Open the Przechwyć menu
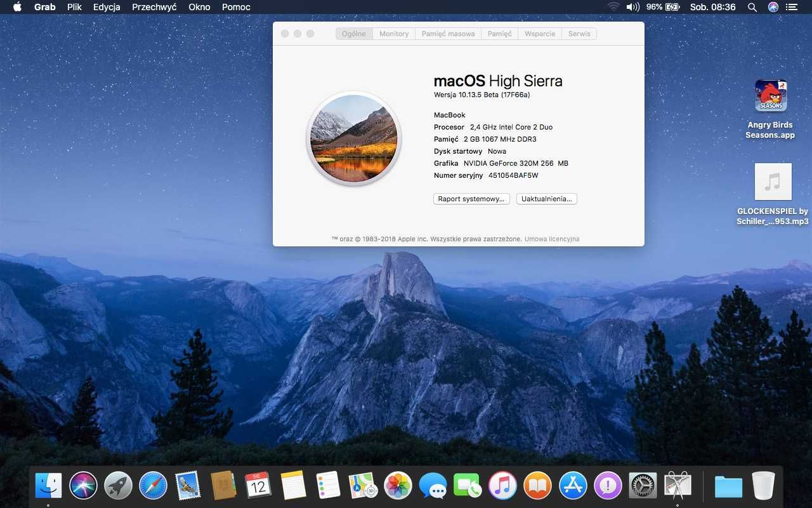Viewport: 812px width, 508px height. tap(154, 7)
